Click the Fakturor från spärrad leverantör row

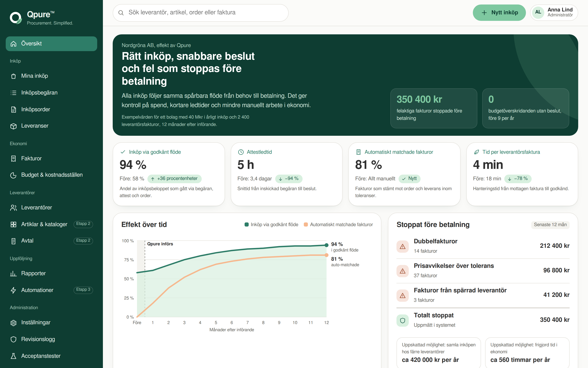(483, 295)
